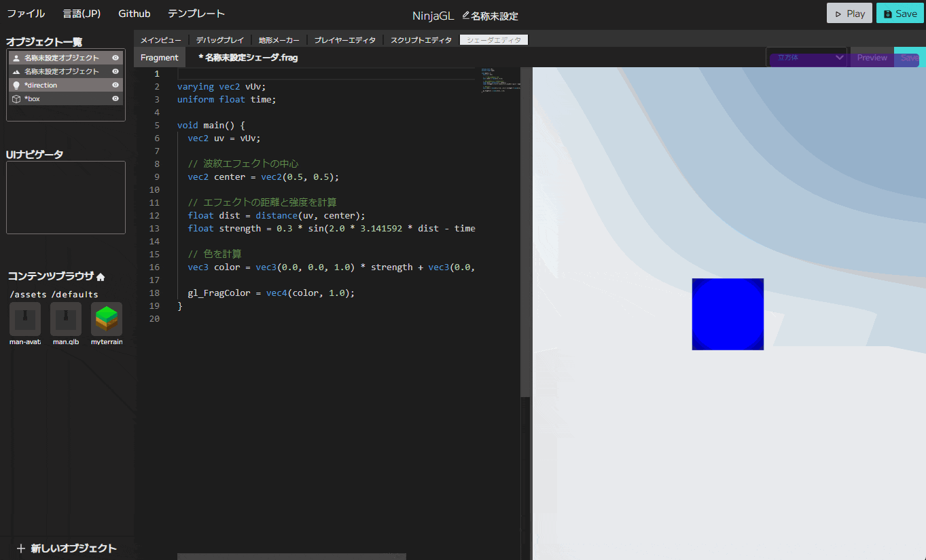Toggle visibility of the *direction light
This screenshot has height=560, width=926.
pos(115,85)
